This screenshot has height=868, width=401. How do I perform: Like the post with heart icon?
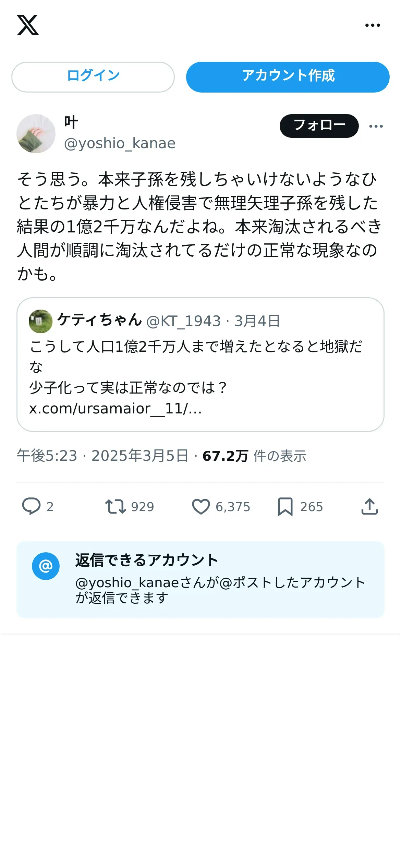(x=201, y=506)
